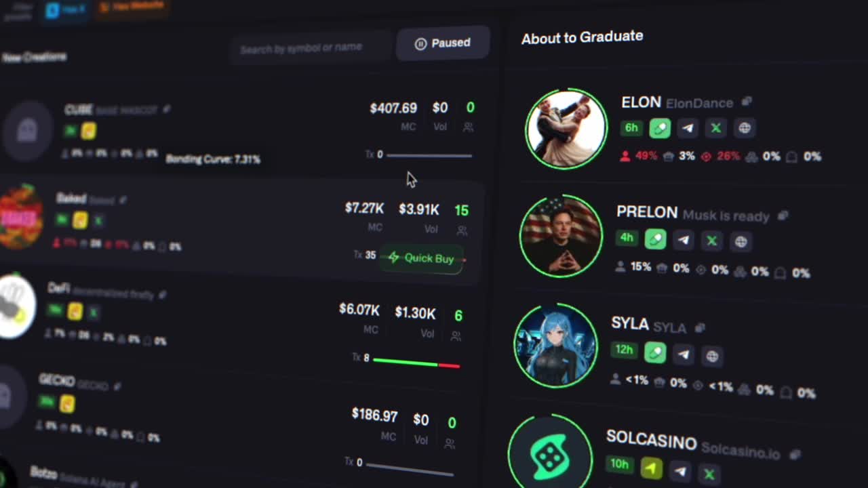Open ELON's X (Twitter) link icon

tap(715, 128)
